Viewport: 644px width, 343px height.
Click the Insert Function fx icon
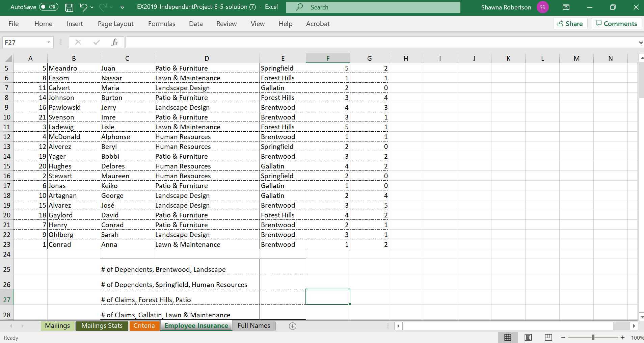coord(114,42)
